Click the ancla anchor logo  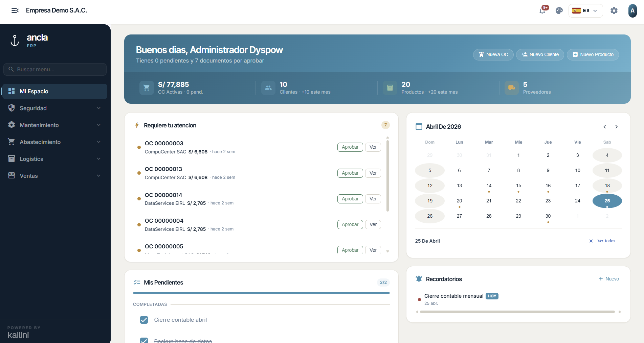(x=15, y=41)
